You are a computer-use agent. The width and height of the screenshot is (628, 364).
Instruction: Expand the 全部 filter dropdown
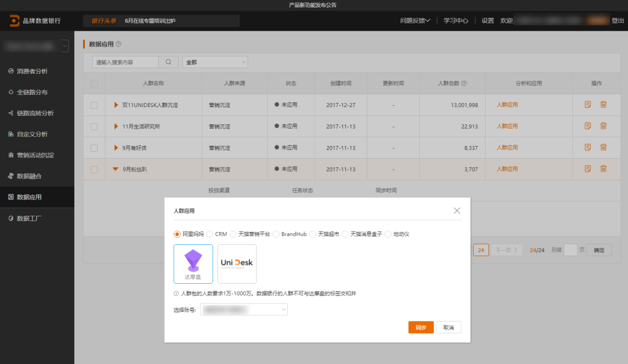click(x=215, y=62)
